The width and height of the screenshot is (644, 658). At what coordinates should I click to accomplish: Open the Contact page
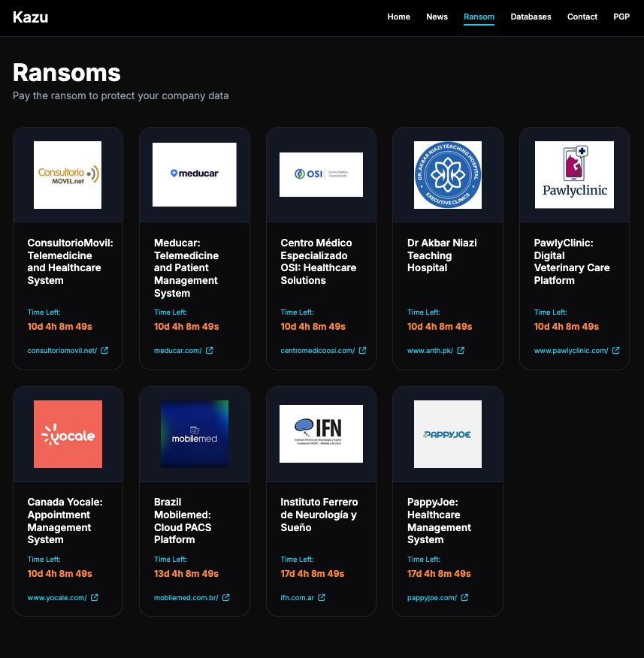pyautogui.click(x=582, y=17)
